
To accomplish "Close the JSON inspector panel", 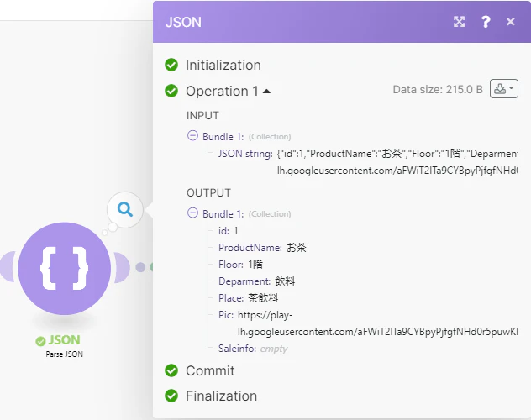I will 510,22.
